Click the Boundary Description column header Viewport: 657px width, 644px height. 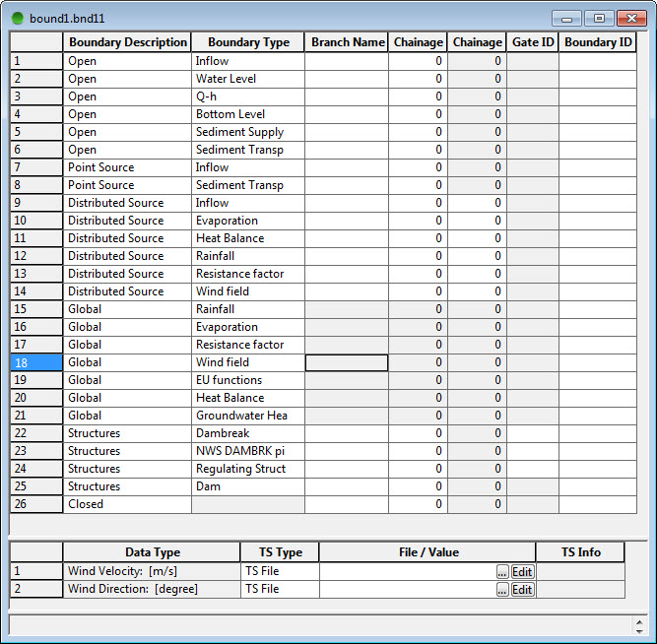(x=127, y=42)
